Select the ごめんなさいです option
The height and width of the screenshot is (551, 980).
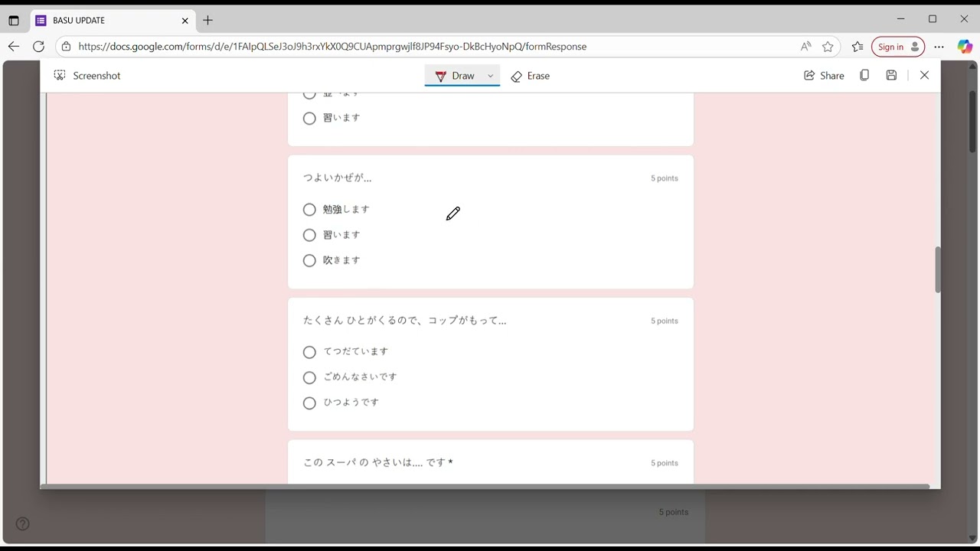[309, 377]
